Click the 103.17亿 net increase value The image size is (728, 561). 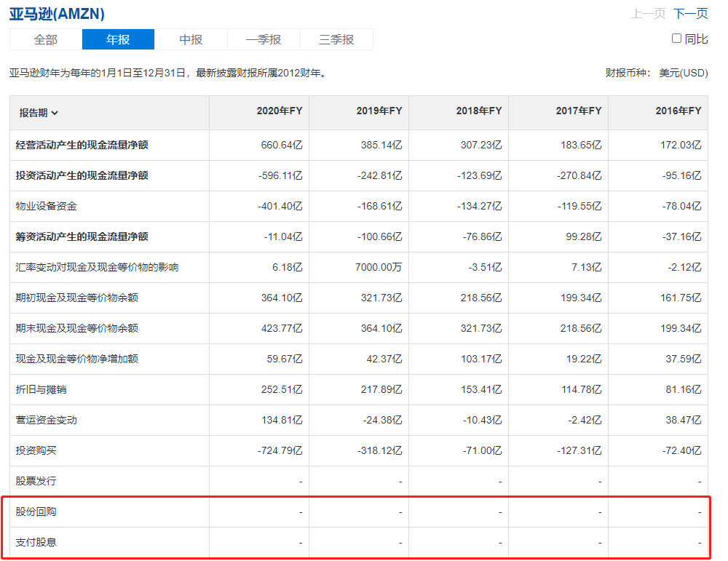point(481,359)
